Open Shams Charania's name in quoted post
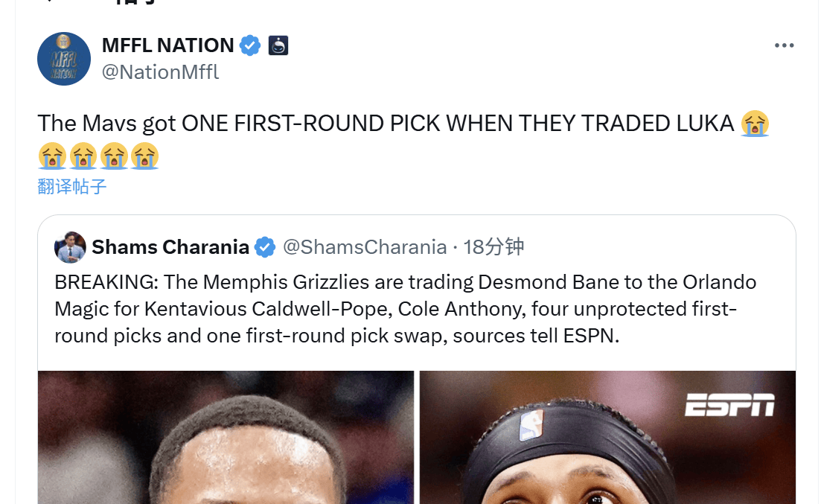821x504 pixels. pos(170,247)
